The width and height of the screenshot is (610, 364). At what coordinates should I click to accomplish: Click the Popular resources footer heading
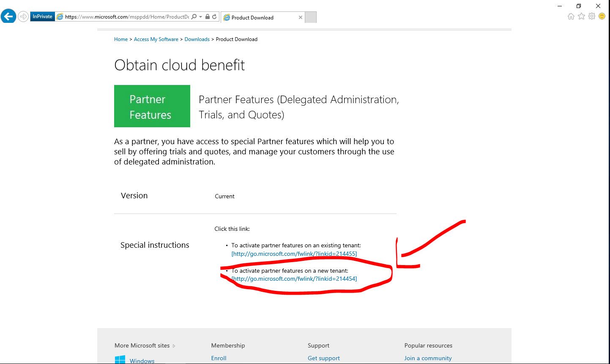point(429,345)
